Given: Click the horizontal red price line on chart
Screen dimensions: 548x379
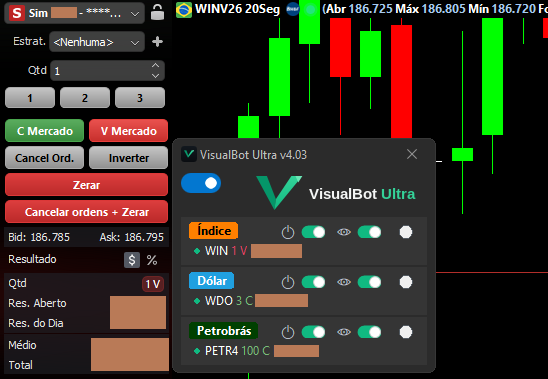Looking at the screenshot, I should click(492, 272).
